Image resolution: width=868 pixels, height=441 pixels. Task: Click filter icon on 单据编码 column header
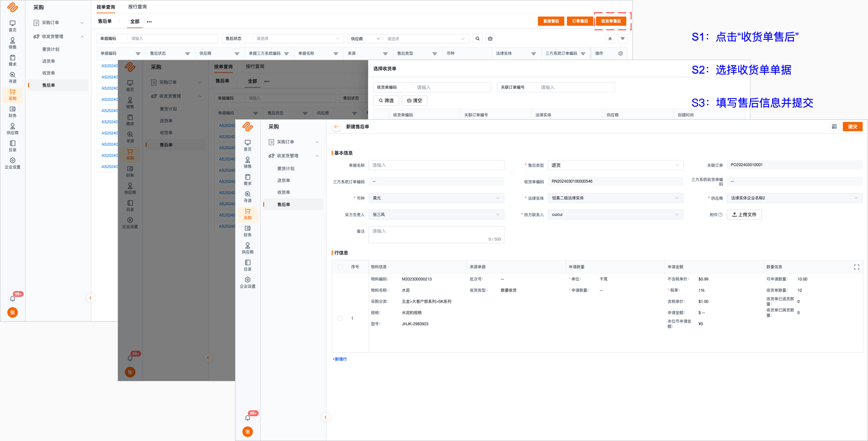[x=138, y=54]
